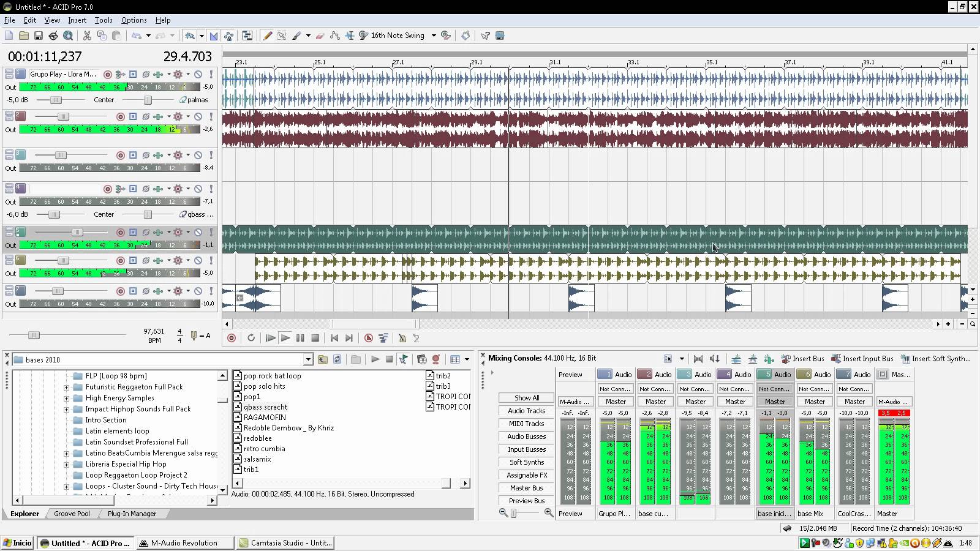
Task: Activate the Envelope tool in the toolbar
Action: 335,36
